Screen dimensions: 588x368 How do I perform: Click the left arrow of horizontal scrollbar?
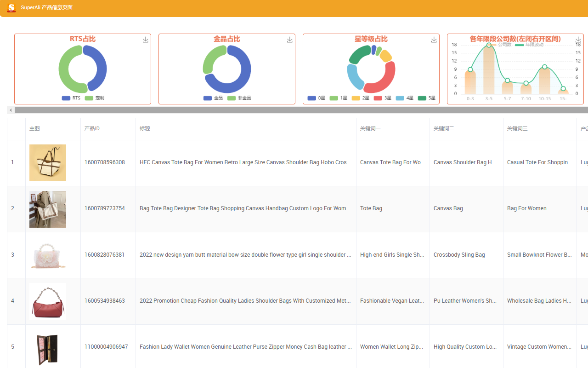tap(11, 110)
